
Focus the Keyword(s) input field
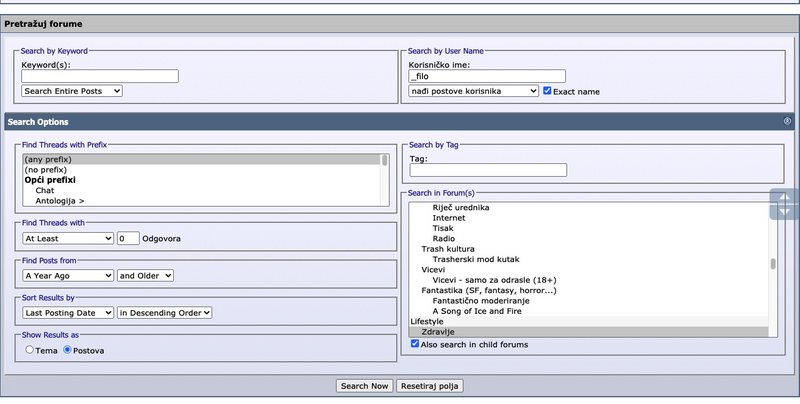100,76
